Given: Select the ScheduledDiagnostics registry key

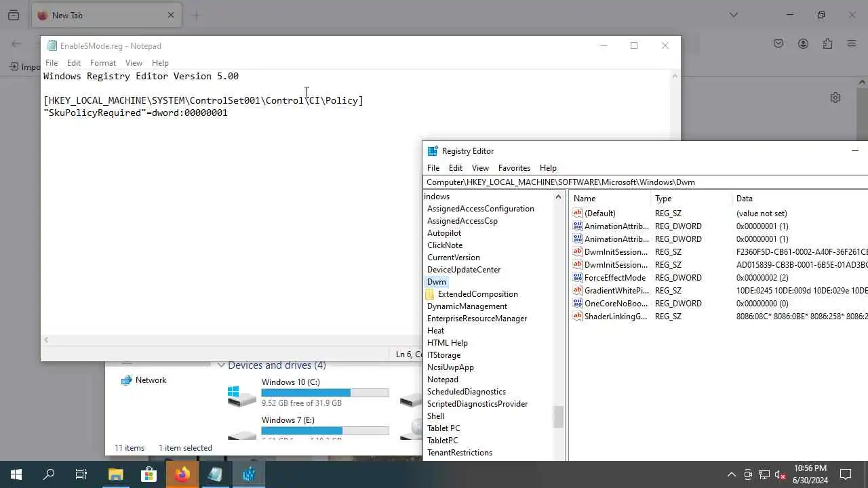Looking at the screenshot, I should [467, 392].
